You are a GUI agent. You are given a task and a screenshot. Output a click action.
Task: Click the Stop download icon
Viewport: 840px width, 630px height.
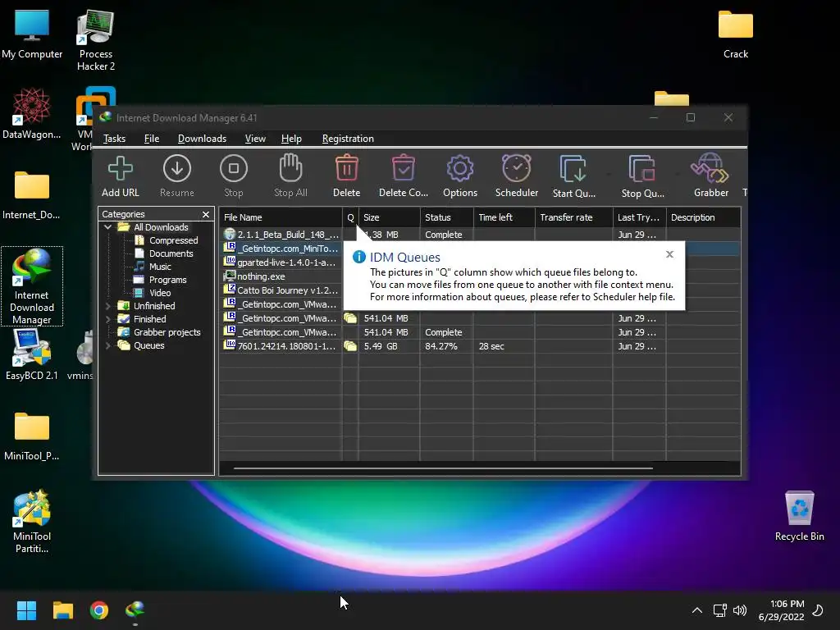tap(234, 169)
